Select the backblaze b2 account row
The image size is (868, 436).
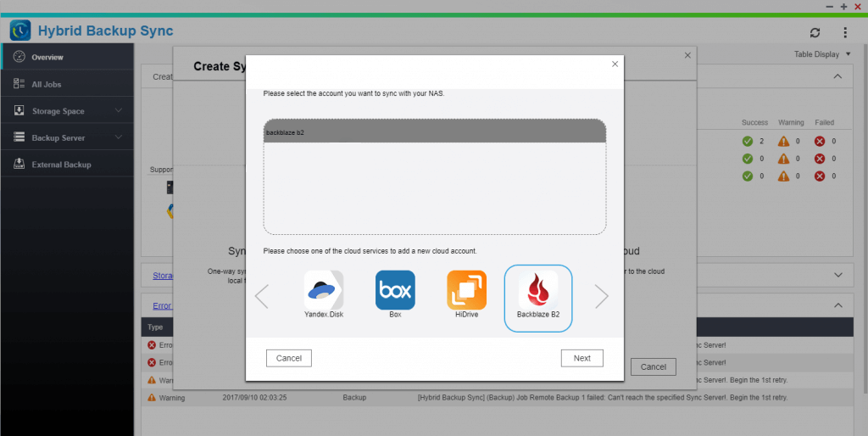click(x=435, y=132)
